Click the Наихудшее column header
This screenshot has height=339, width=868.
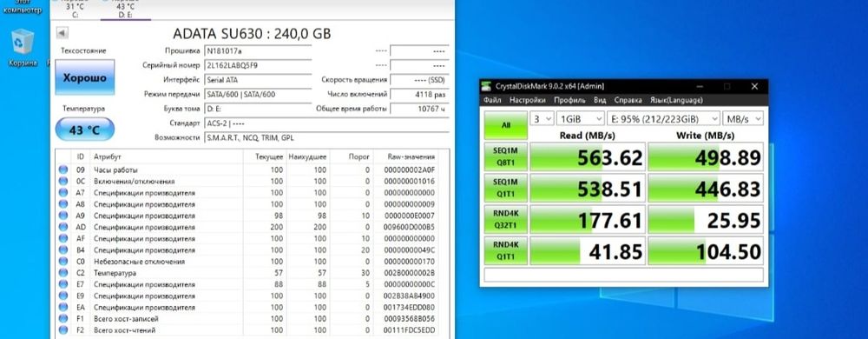coord(308,157)
